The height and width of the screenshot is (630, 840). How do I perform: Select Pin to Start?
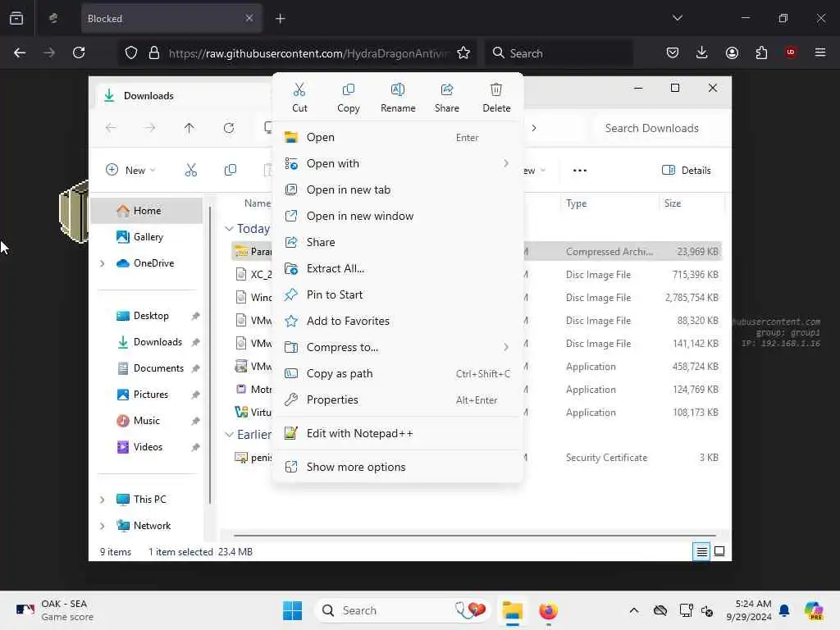[398, 294]
